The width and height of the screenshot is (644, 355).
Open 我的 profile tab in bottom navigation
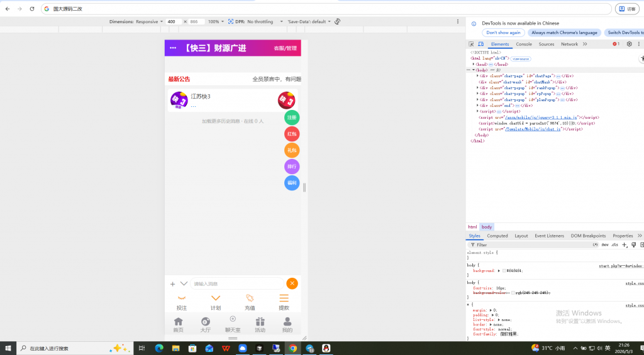(287, 325)
